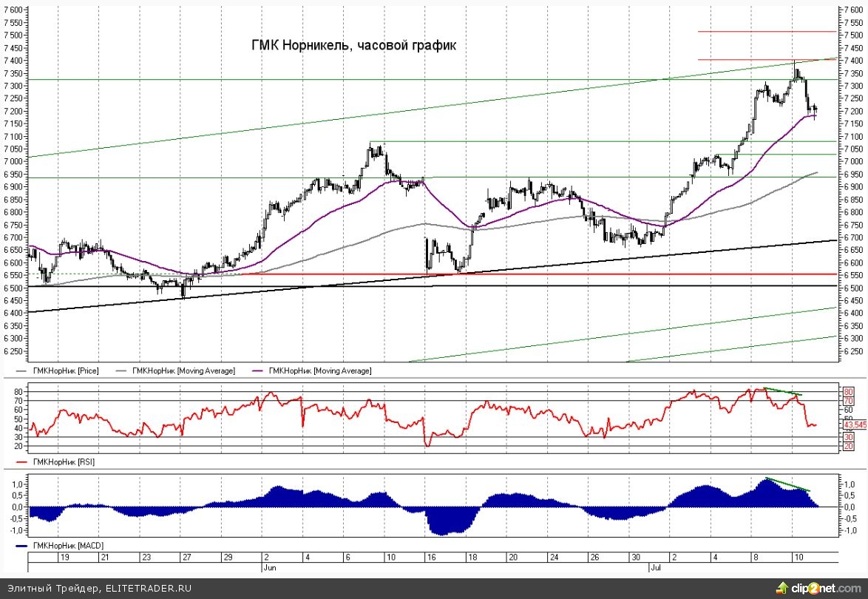Screen dimensions: 868x599
Task: Click the RSI current value label 43.545
Action: point(855,425)
